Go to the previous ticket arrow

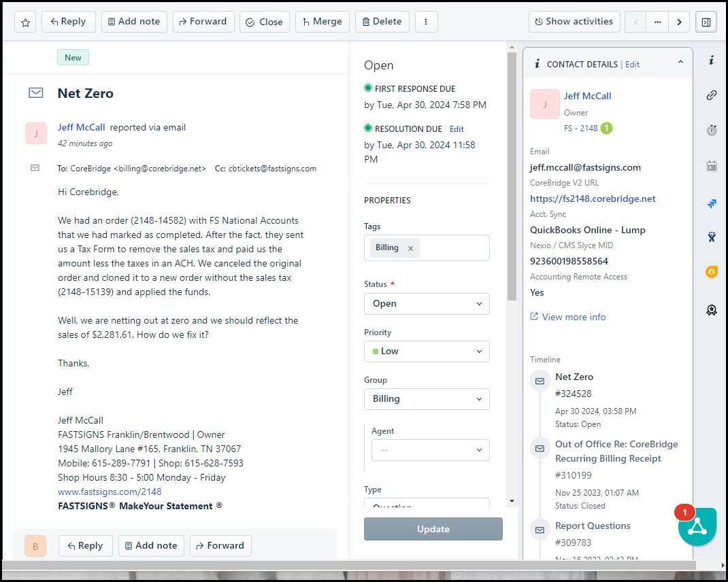635,22
